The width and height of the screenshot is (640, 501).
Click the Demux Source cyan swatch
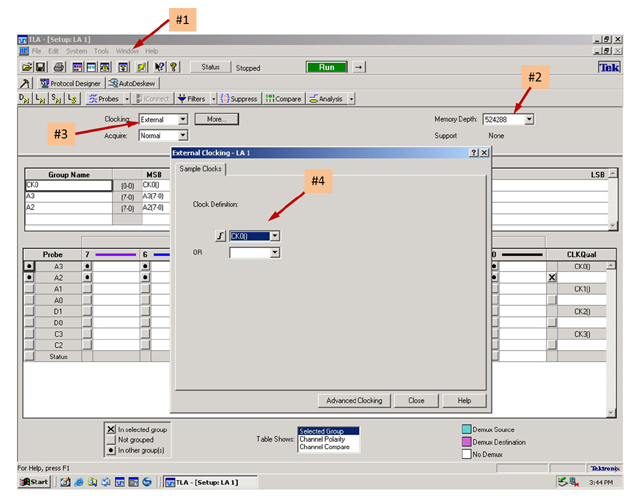(x=466, y=429)
